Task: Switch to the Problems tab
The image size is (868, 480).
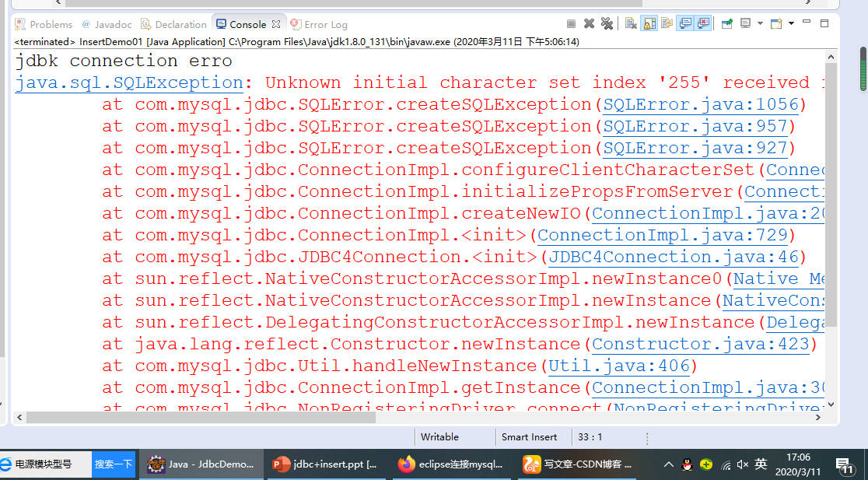Action: point(44,24)
